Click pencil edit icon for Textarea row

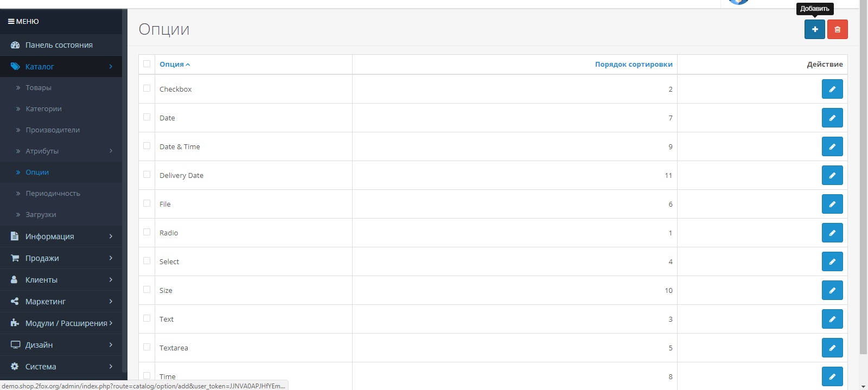point(832,348)
